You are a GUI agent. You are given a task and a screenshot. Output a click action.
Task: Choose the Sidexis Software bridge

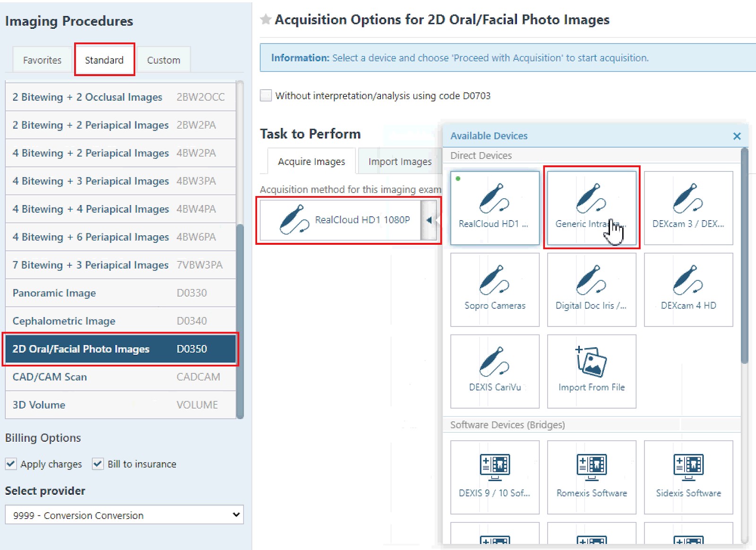688,477
